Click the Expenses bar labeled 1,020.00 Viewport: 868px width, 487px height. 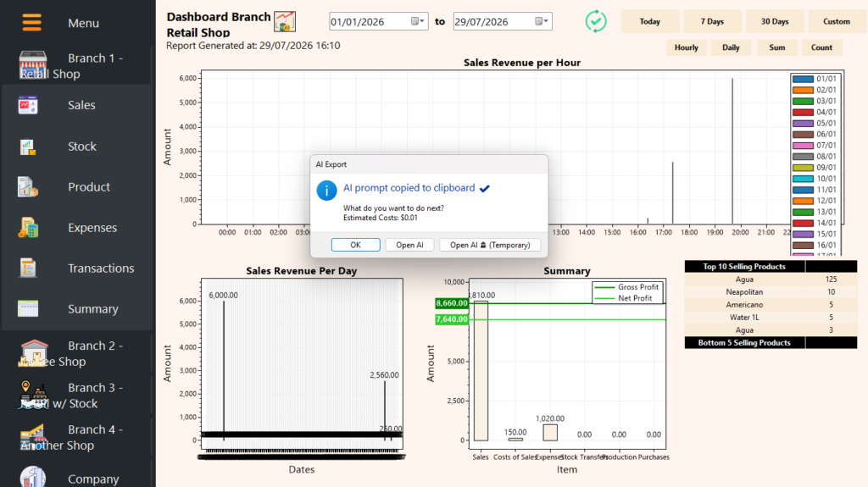(550, 432)
